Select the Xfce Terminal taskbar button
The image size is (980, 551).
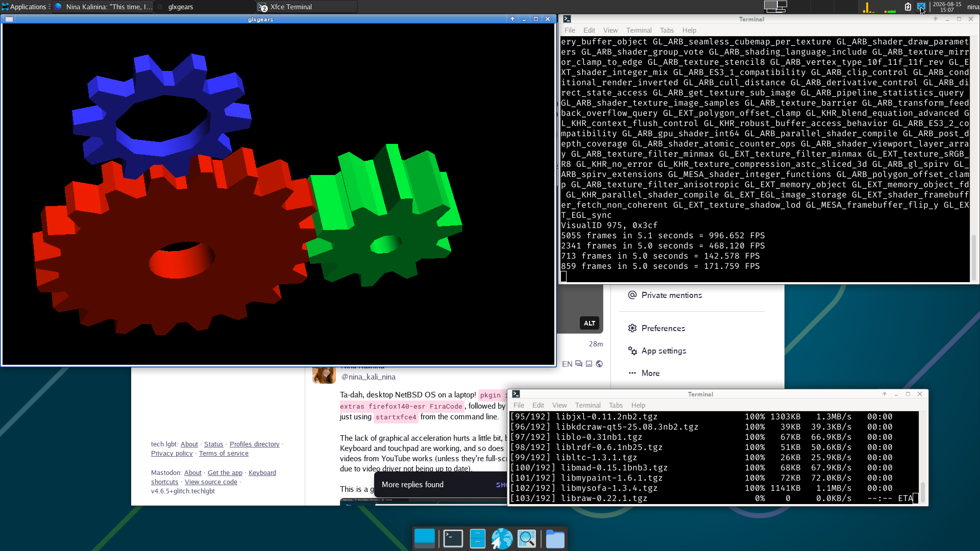click(307, 7)
